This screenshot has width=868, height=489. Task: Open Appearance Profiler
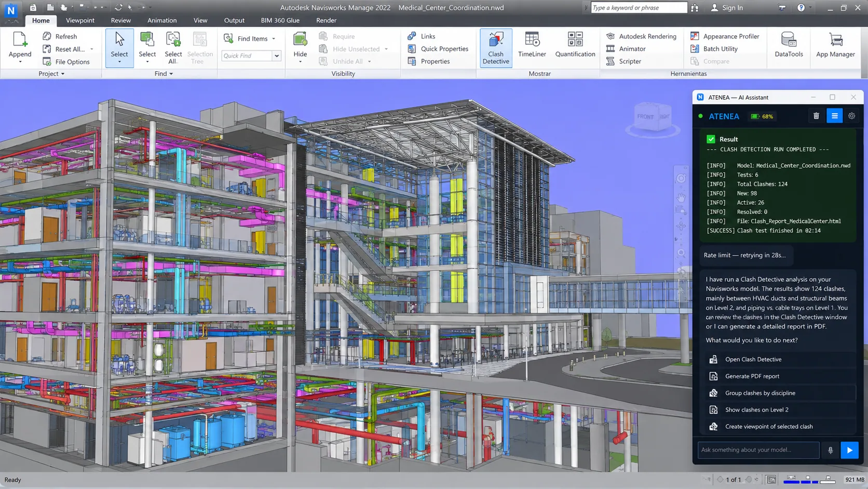pyautogui.click(x=725, y=36)
